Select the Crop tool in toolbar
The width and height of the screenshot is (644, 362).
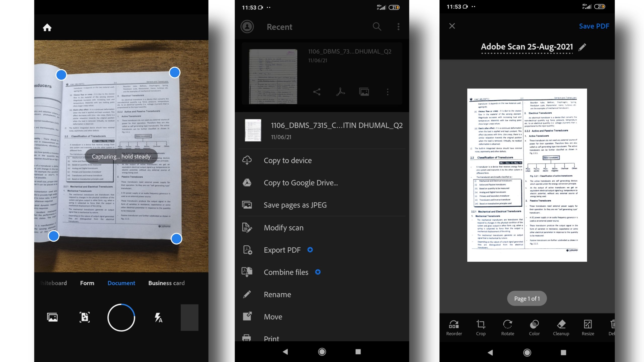481,327
